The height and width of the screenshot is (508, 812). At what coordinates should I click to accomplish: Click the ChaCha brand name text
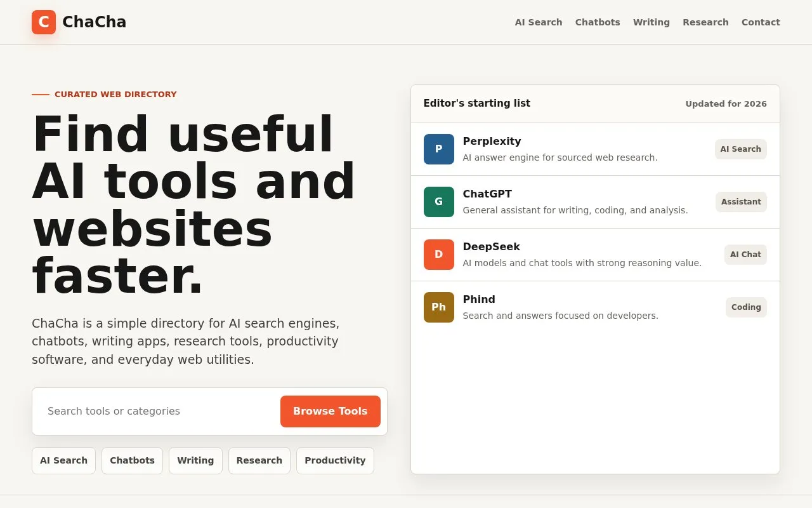[95, 22]
